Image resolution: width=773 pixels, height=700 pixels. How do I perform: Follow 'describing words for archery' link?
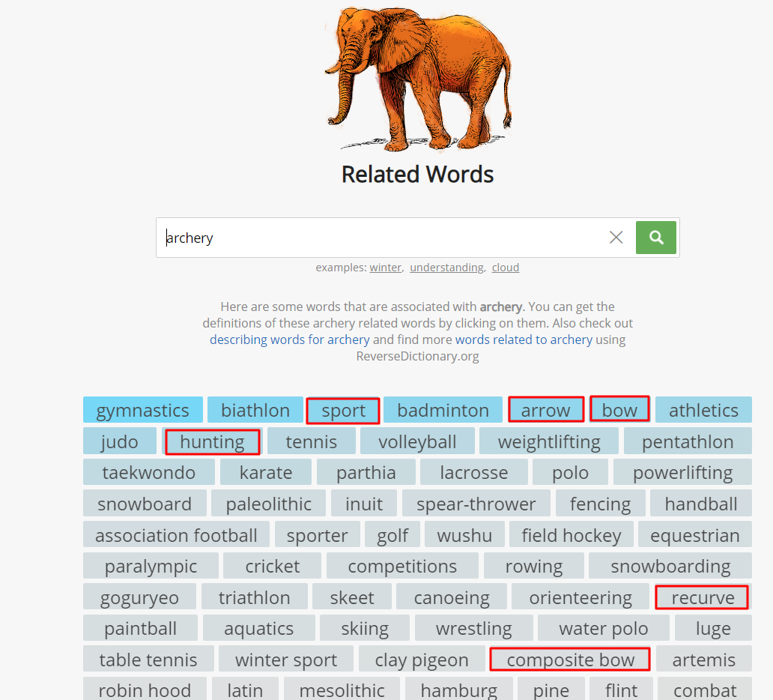(289, 340)
